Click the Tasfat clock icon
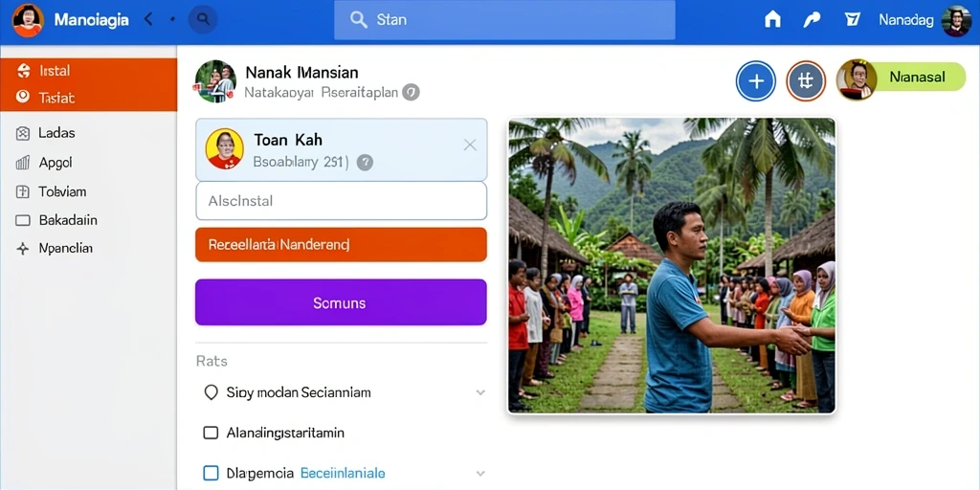 pyautogui.click(x=23, y=97)
